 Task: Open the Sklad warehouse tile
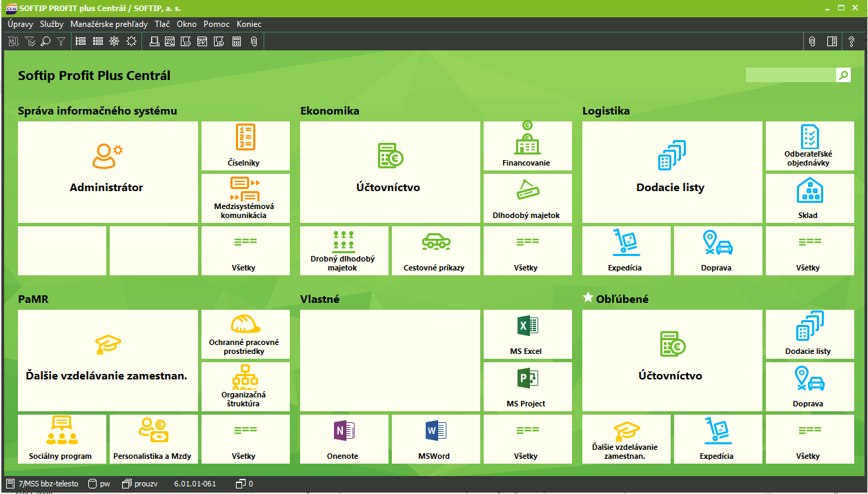(809, 198)
